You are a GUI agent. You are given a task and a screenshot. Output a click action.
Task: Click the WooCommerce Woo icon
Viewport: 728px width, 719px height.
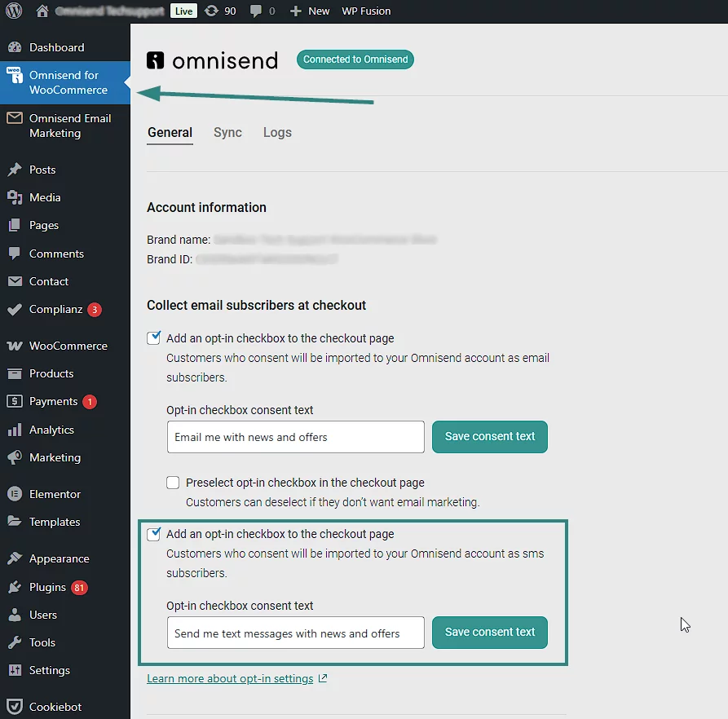(15, 346)
